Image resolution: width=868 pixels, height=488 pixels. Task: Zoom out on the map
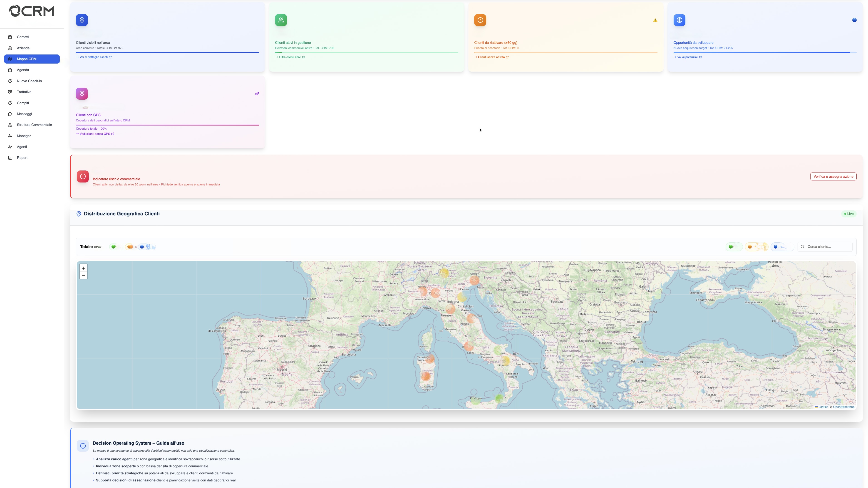point(84,276)
